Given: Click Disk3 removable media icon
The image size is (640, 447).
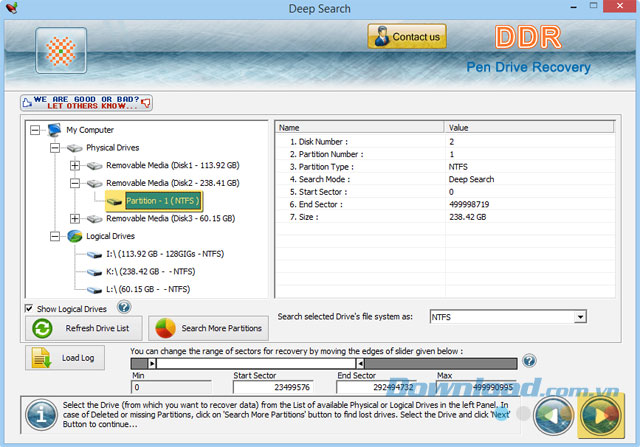Looking at the screenshot, I should [95, 219].
